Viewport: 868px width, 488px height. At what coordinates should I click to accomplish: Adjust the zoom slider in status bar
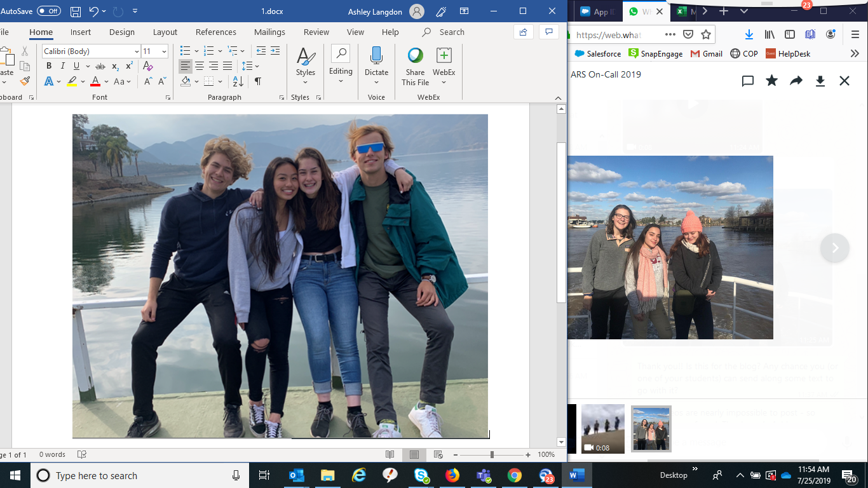tap(492, 455)
